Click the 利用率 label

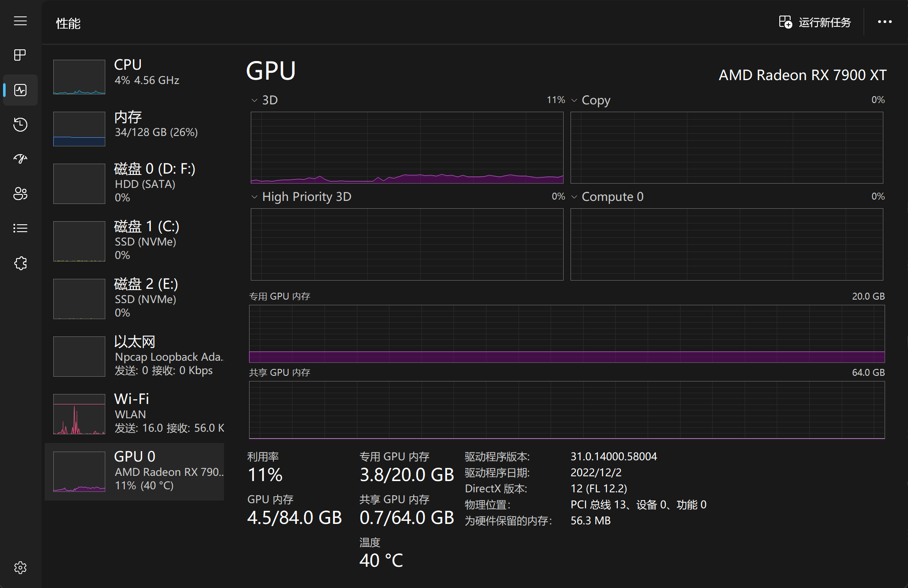coord(263,457)
